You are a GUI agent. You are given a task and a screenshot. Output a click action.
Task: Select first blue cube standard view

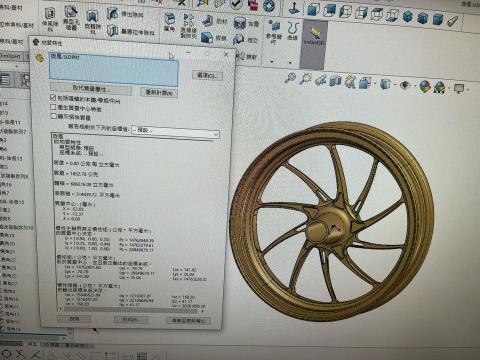coord(313,9)
